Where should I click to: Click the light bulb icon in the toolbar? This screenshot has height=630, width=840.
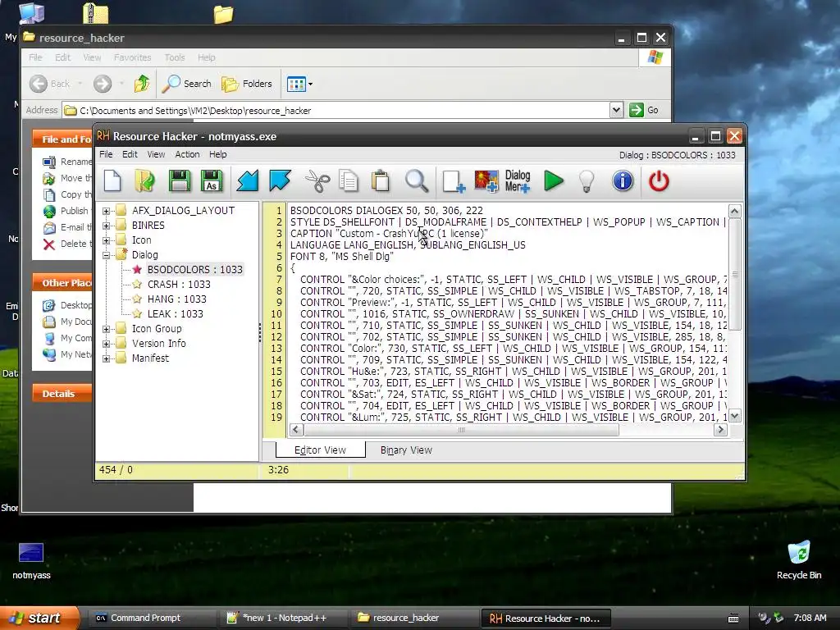(587, 181)
